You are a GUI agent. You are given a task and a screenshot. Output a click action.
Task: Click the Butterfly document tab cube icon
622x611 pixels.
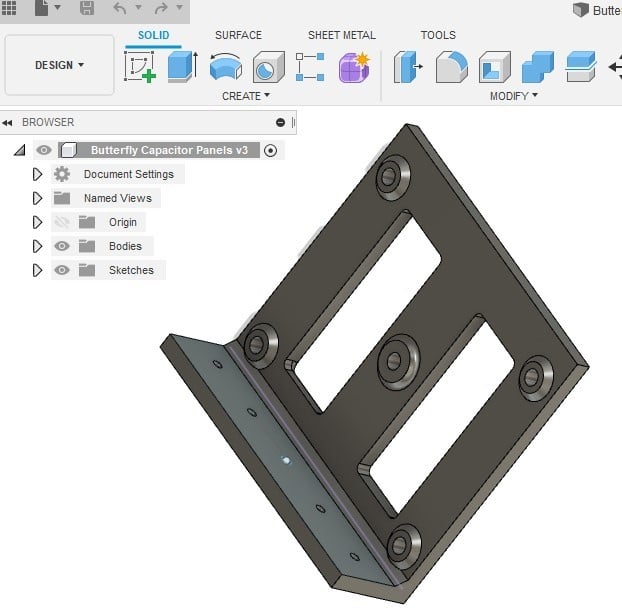581,10
